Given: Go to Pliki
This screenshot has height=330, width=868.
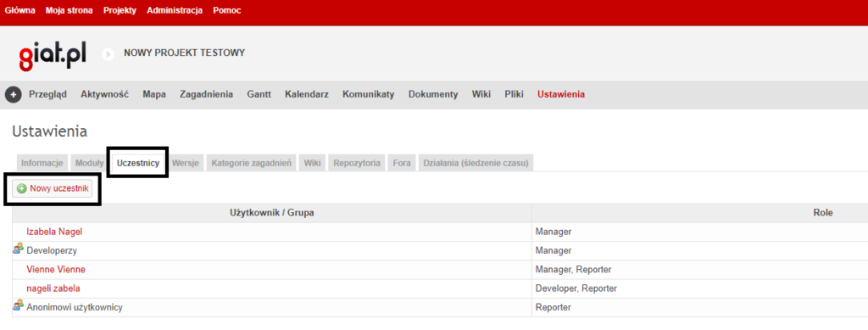Looking at the screenshot, I should [514, 94].
